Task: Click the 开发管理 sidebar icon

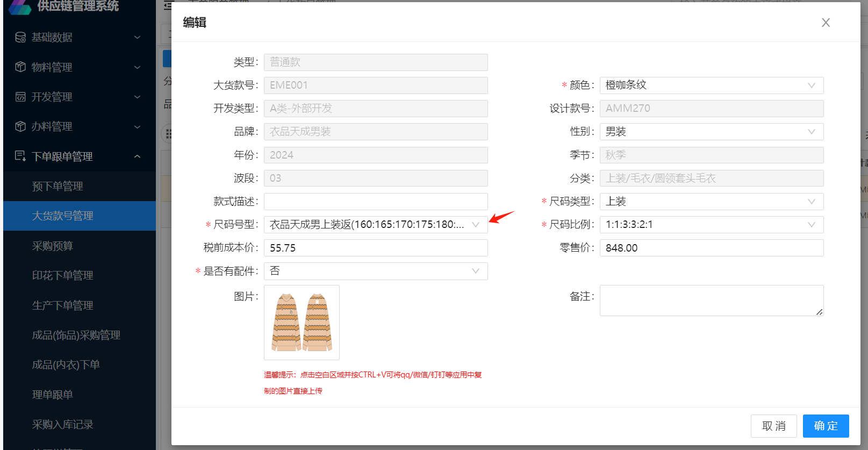Action: 20,97
